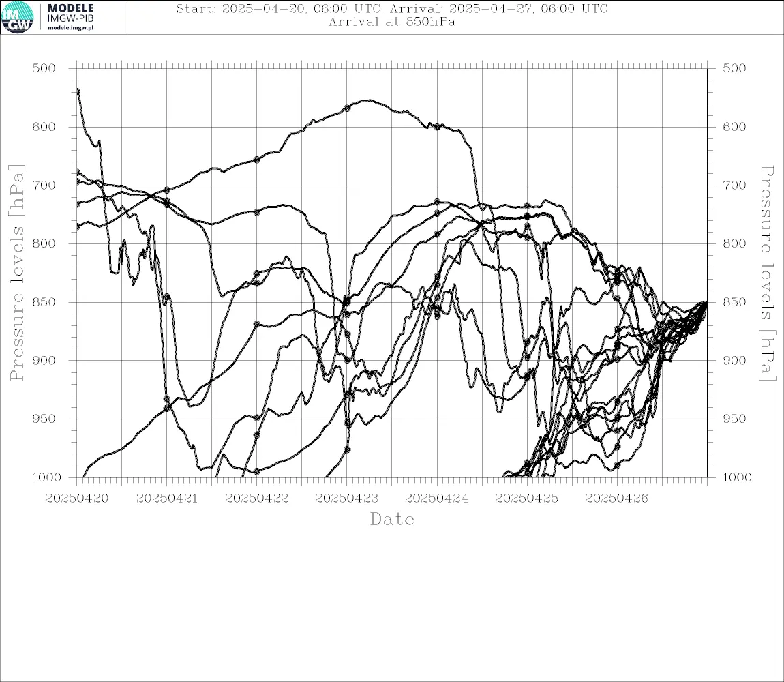Click the left Pressure levels [hPa] label
Screen dimensions: 784x682
point(16,273)
